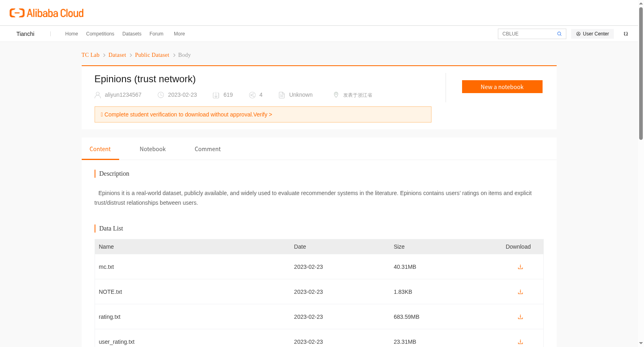644x347 pixels.
Task: Click the student verification Verify link
Action: click(x=263, y=114)
